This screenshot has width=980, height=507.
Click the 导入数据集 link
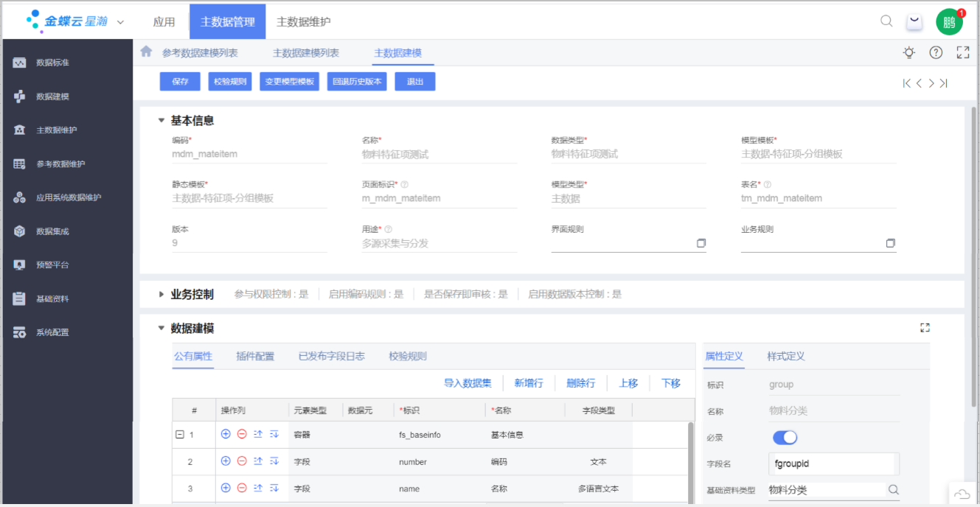(468, 383)
